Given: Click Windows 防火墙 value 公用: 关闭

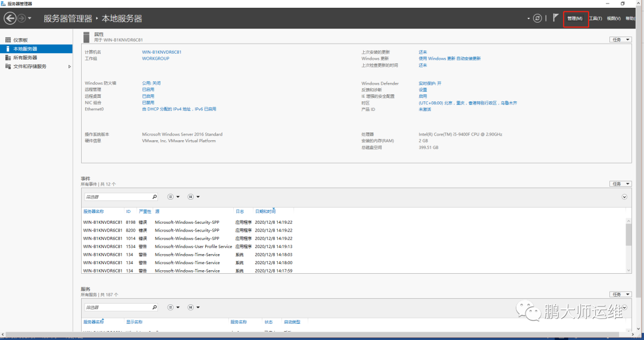Looking at the screenshot, I should 151,83.
